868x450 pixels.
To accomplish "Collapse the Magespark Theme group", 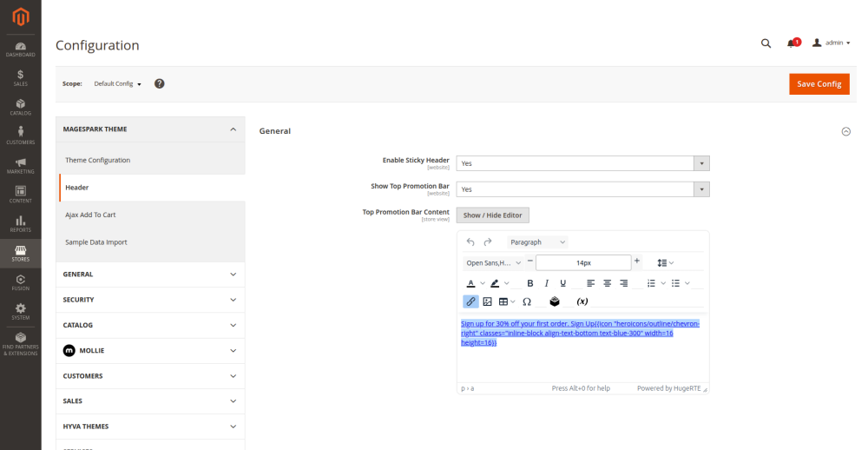I will click(150, 129).
